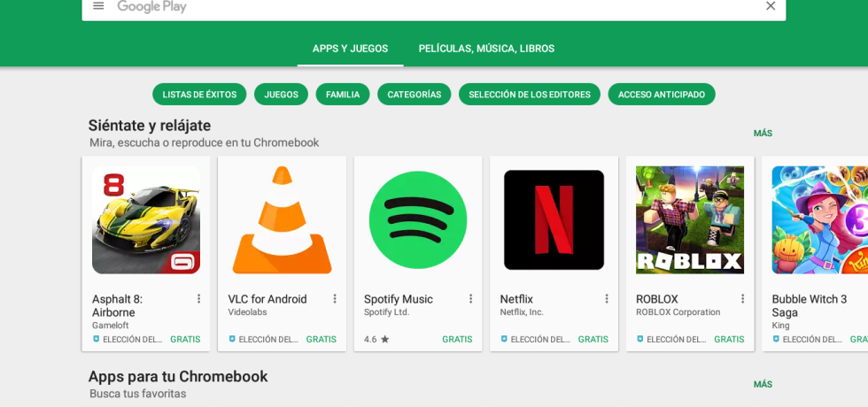
Task: Select the Spotify Music app icon
Action: (x=418, y=220)
